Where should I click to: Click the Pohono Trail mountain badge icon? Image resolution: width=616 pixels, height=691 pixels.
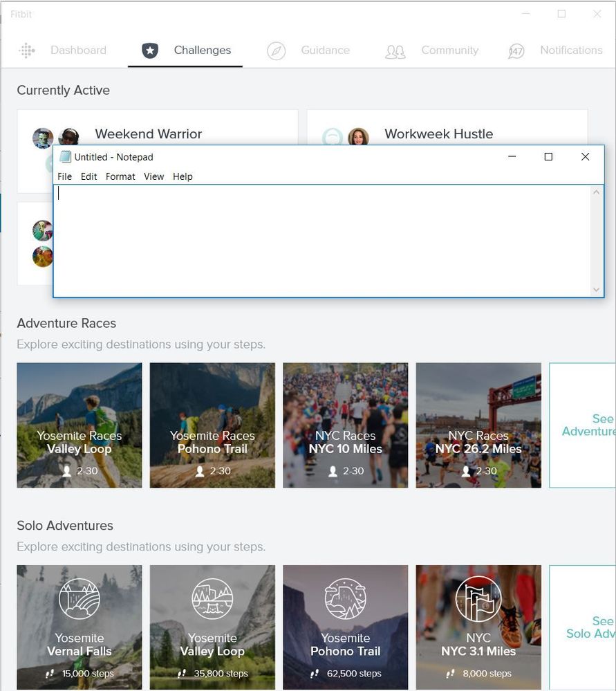pyautogui.click(x=346, y=599)
